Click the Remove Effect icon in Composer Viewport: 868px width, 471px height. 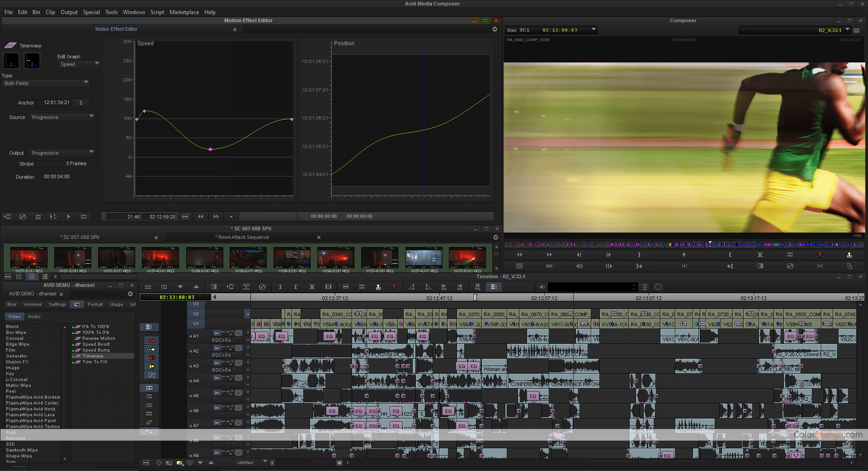click(x=790, y=266)
